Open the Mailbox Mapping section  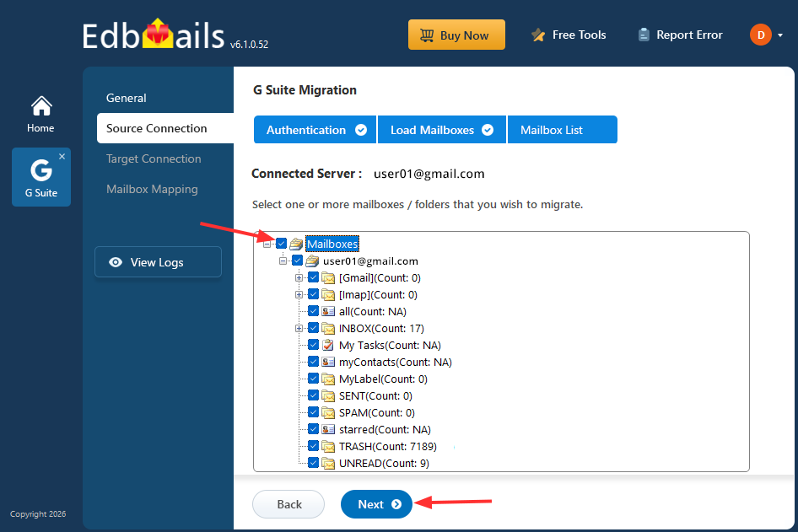(x=152, y=189)
